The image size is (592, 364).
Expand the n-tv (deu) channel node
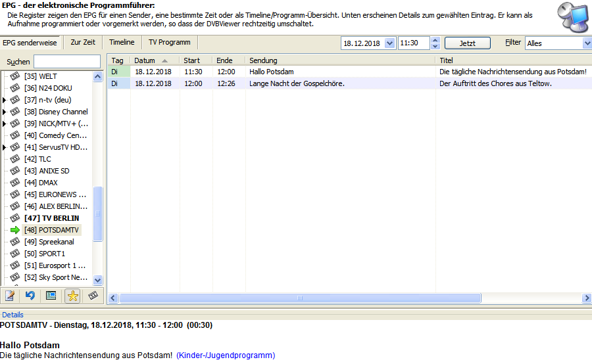tap(5, 100)
